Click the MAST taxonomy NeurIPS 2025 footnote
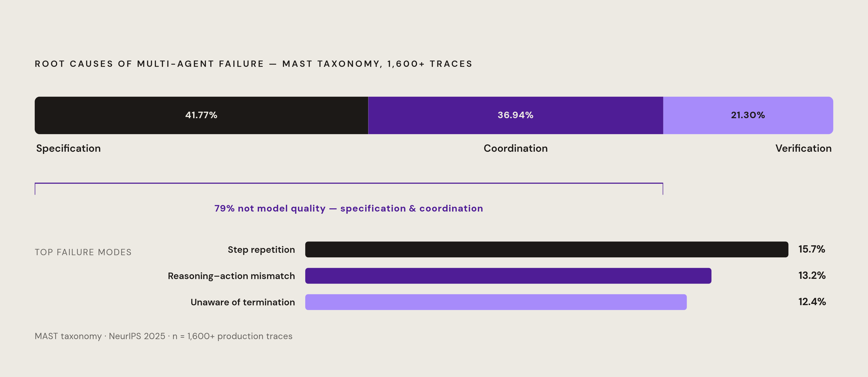868x377 pixels. (x=163, y=336)
